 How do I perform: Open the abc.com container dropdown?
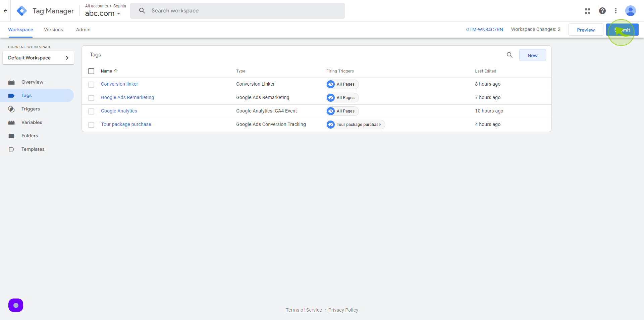[x=103, y=13]
